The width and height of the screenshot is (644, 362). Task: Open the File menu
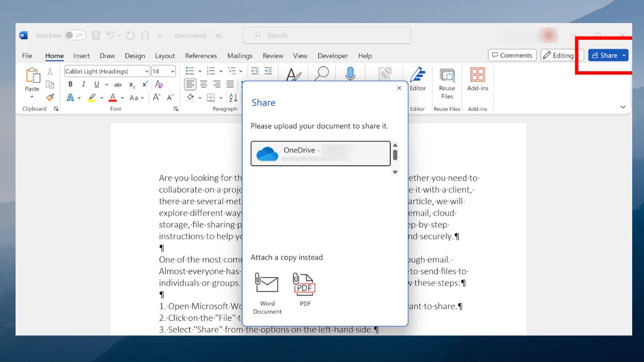(x=27, y=56)
